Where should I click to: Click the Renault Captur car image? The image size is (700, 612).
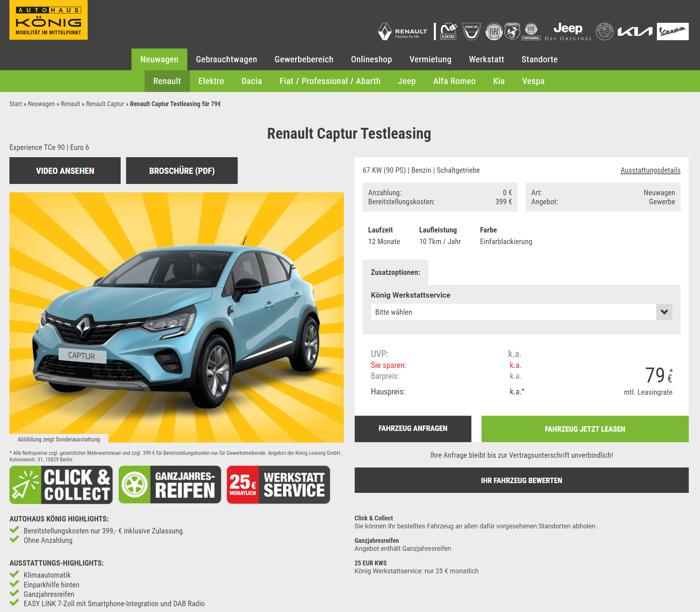[176, 317]
